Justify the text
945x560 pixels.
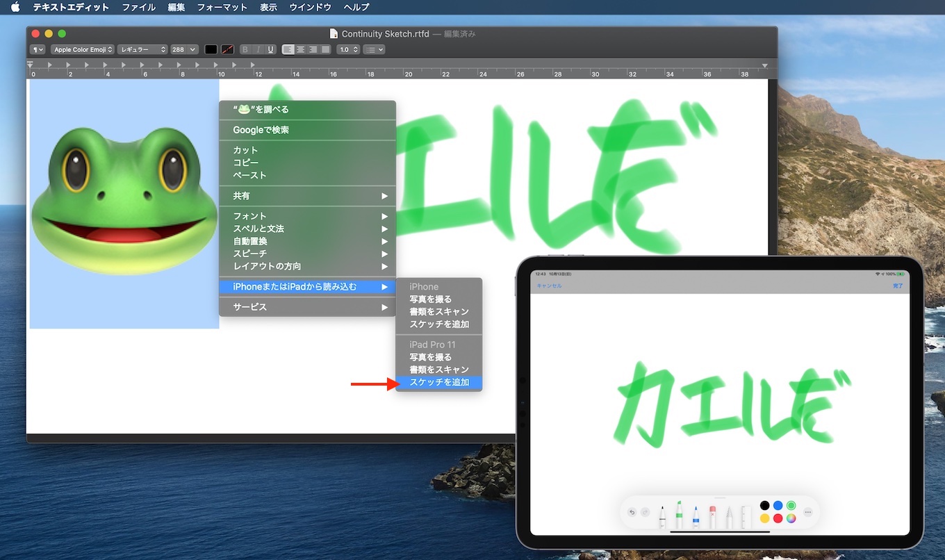(325, 49)
